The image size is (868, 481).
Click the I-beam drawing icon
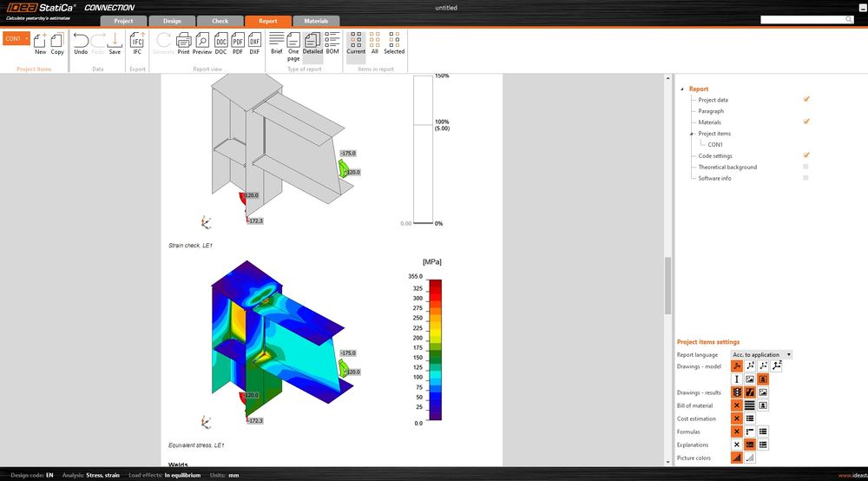tap(737, 379)
